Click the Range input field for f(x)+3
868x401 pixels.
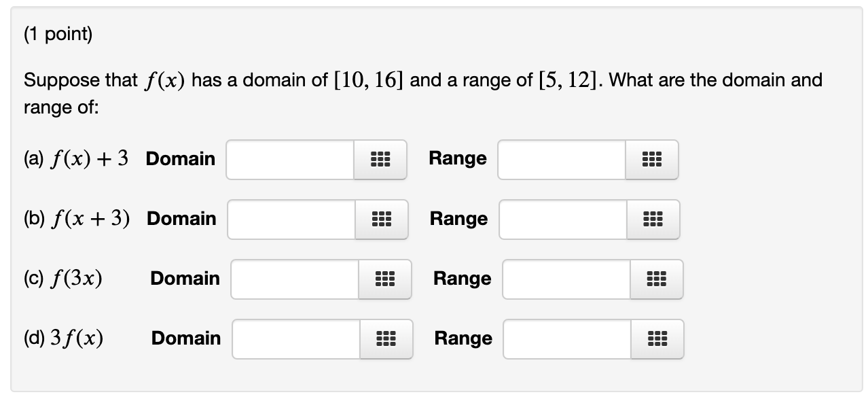pyautogui.click(x=560, y=160)
